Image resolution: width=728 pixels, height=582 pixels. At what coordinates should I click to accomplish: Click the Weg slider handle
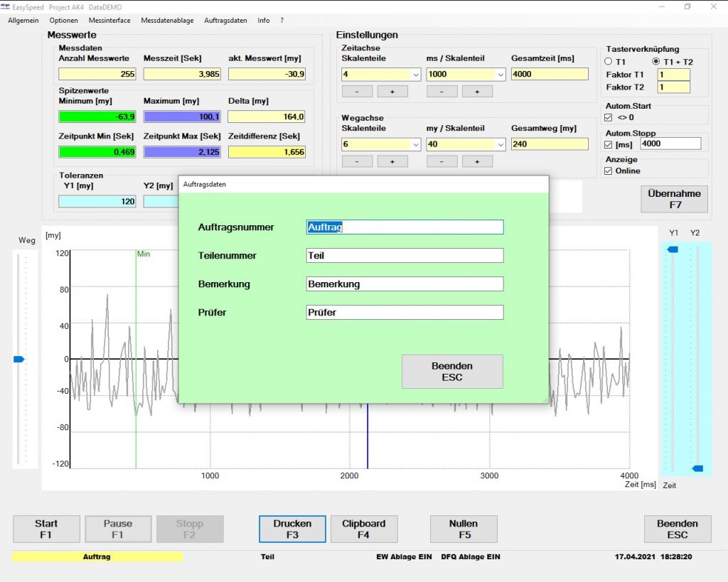click(x=19, y=360)
